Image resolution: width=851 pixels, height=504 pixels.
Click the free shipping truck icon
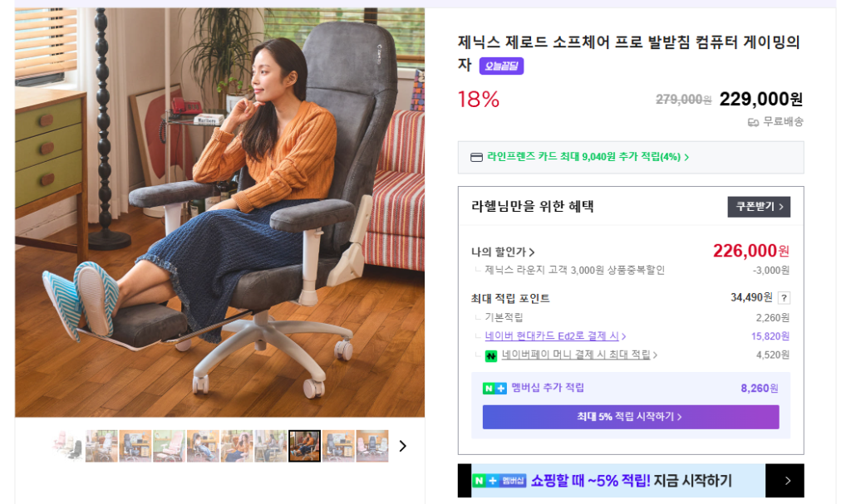(753, 122)
